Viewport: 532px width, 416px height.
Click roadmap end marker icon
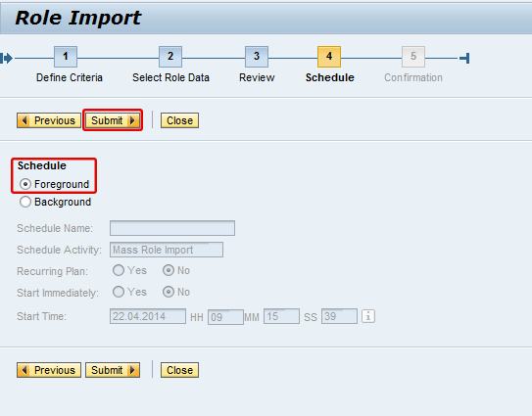pos(464,58)
